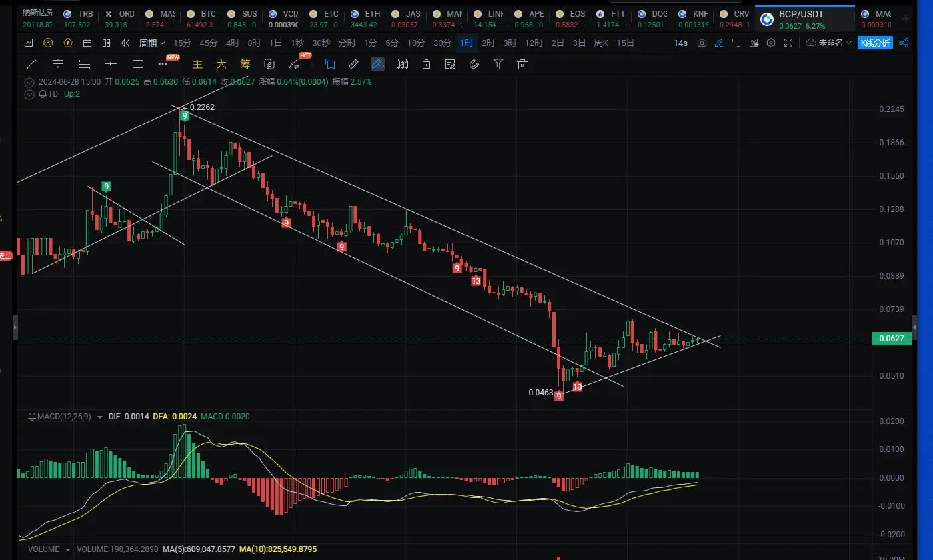The image size is (933, 560).
Task: Choose the 12时 timeframe
Action: (x=534, y=43)
